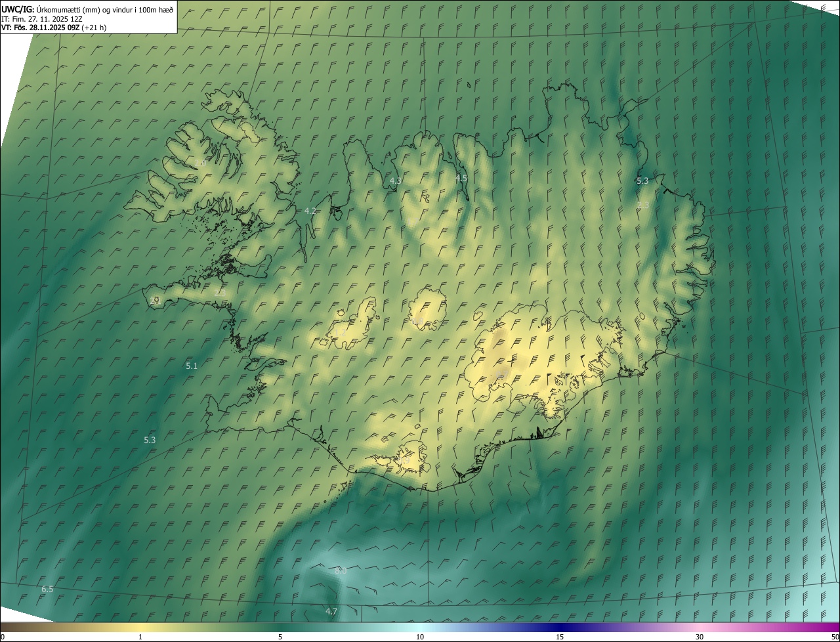Select the valid time line "VT: Fös. 28.11.2025 09Z"
Viewport: 840px width, 642px height.
point(40,28)
